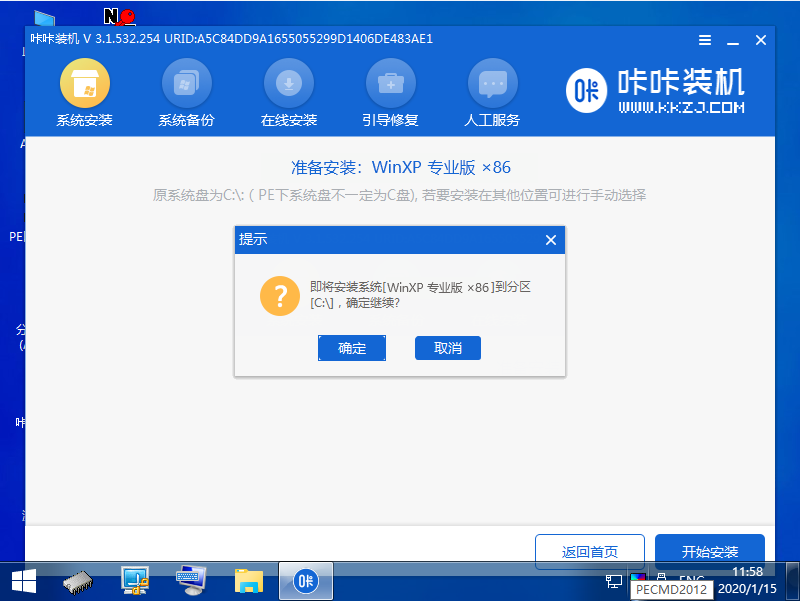Activate the 咔咔 app in the taskbar
Image resolution: width=800 pixels, height=601 pixels.
[305, 580]
